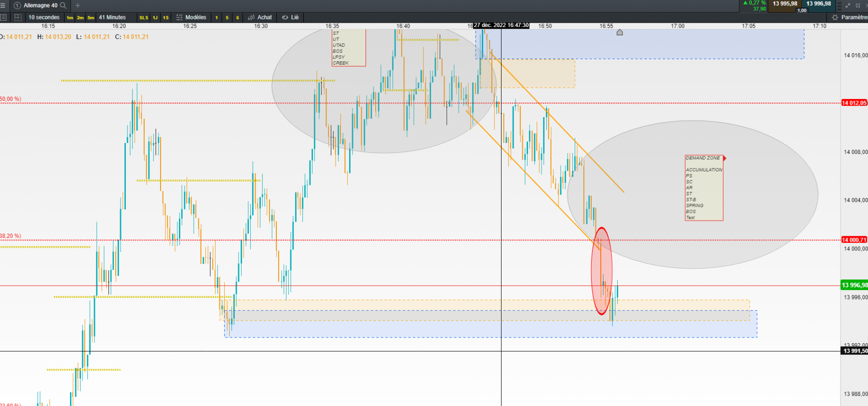
Task: Shrink chart with collapse arrows icon
Action: click(848, 5)
